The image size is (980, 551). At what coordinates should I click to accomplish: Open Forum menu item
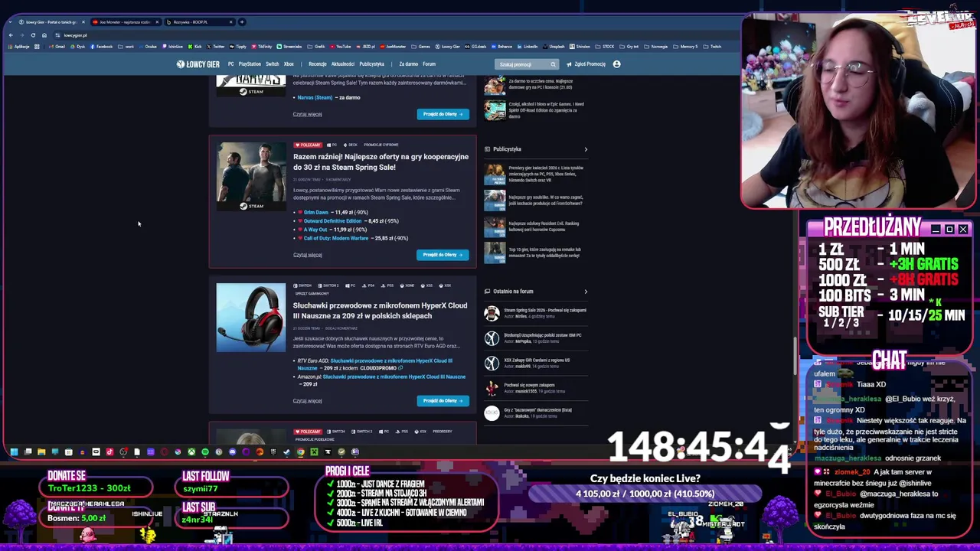click(x=429, y=64)
